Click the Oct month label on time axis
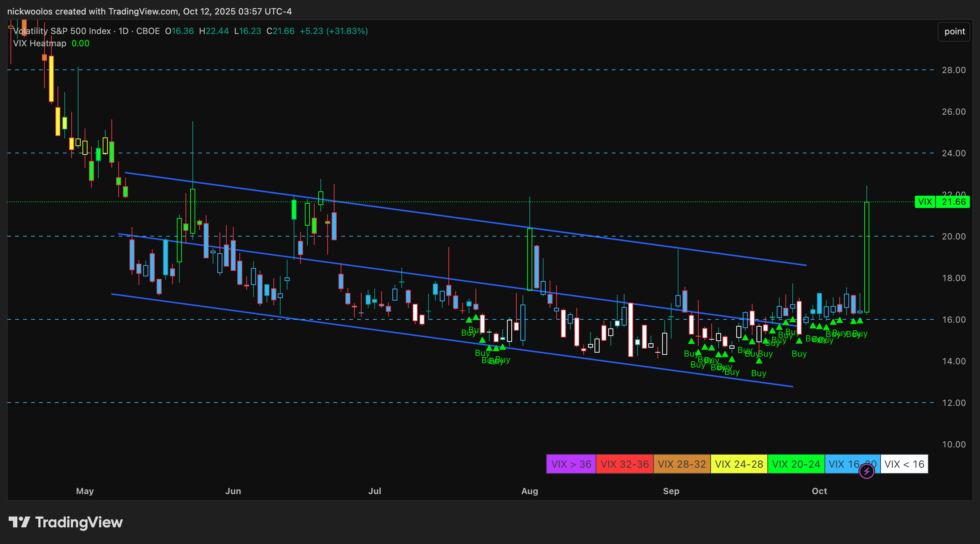This screenshot has height=544, width=980. coord(819,491)
